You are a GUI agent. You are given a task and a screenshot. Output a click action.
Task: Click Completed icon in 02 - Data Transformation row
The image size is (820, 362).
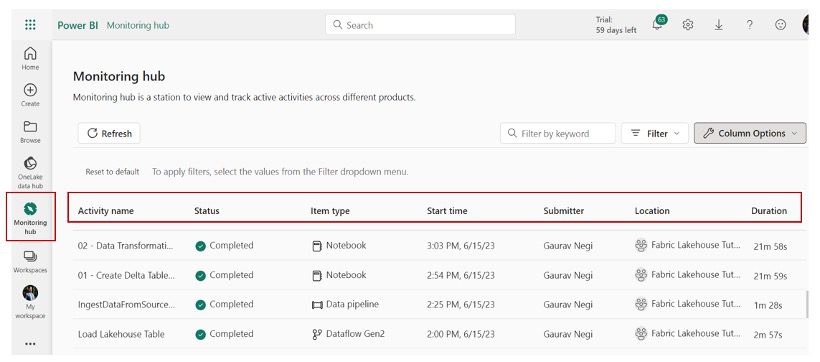click(200, 246)
